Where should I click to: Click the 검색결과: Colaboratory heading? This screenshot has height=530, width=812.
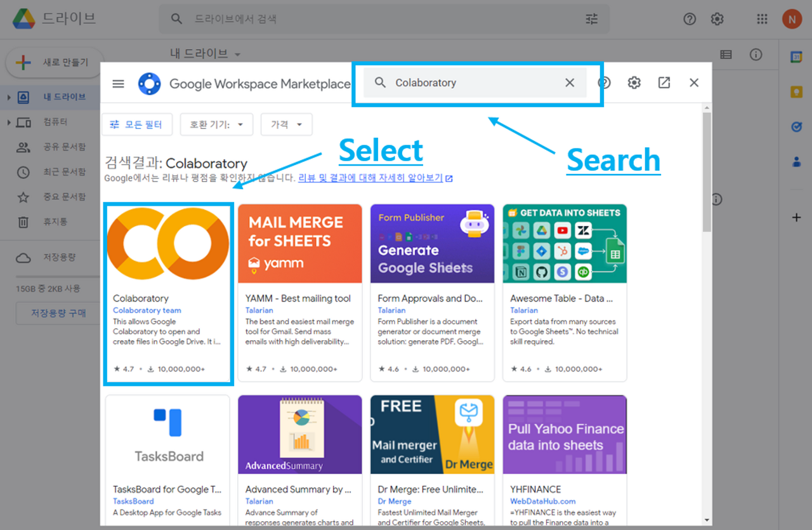tap(176, 164)
